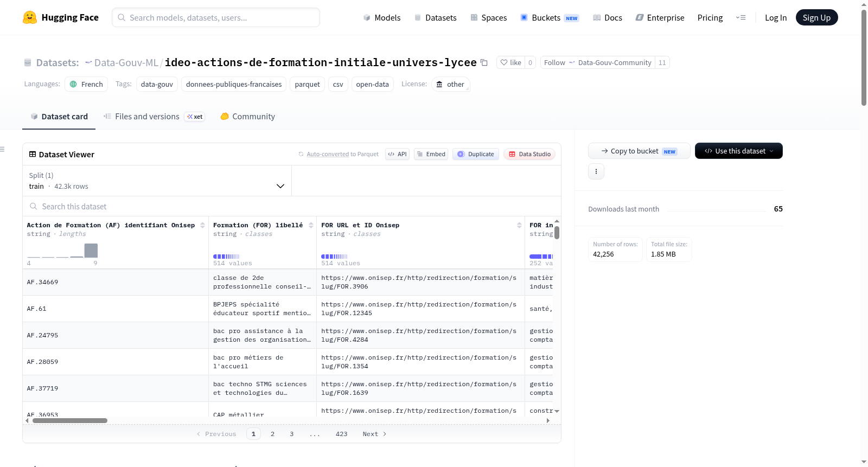Click the other license tag

tap(450, 84)
